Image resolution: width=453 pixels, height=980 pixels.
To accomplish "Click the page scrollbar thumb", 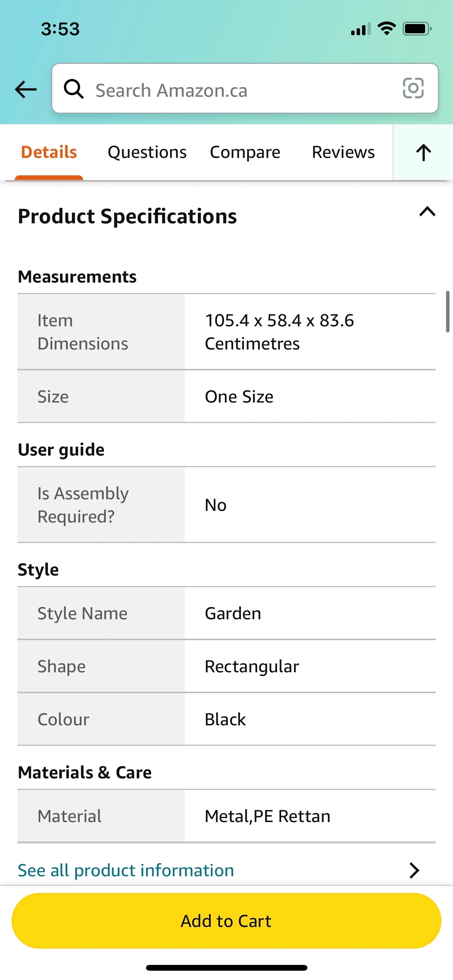I will pos(448,312).
